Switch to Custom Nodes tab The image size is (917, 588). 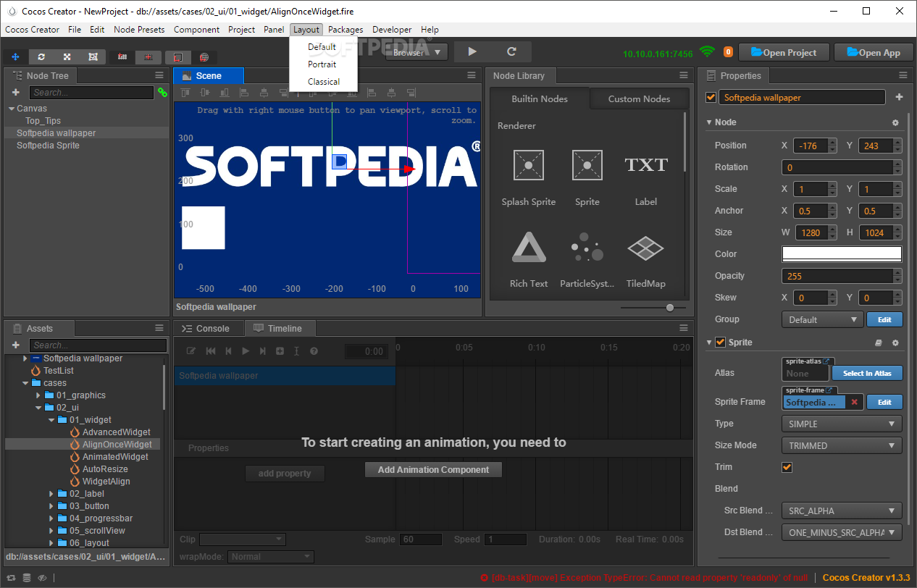coord(639,99)
